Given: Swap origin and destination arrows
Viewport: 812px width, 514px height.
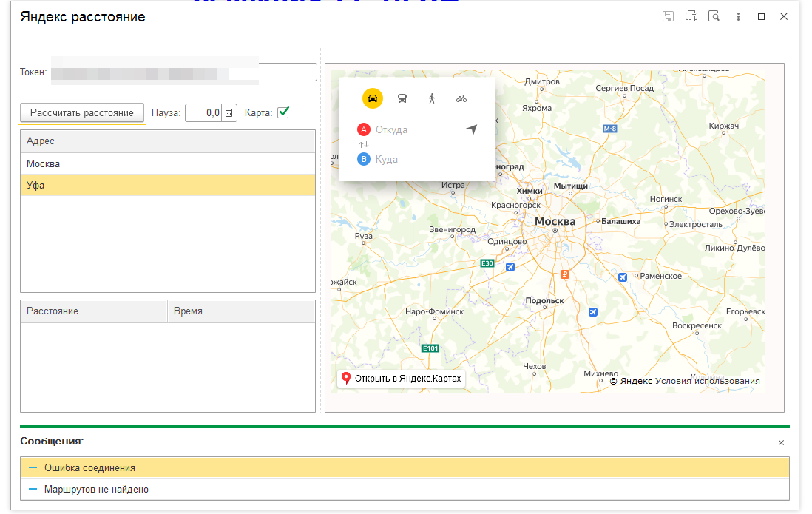Looking at the screenshot, I should (x=364, y=144).
